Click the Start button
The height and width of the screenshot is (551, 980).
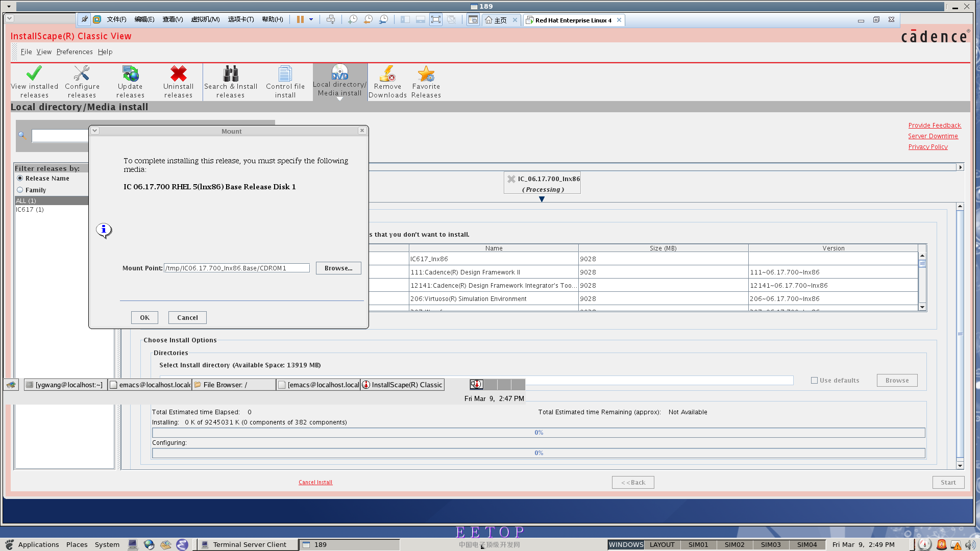(948, 482)
